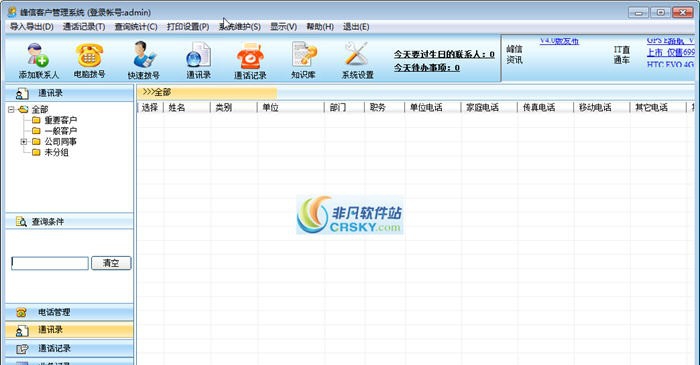This screenshot has height=365, width=700.
Task: Select 未分组 in the contact tree
Action: (56, 152)
